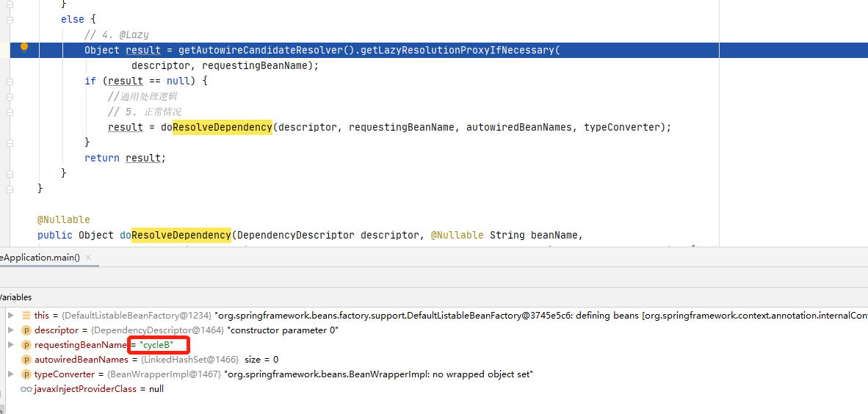Click the autowiredBeanNames parameter icon

pyautogui.click(x=26, y=360)
